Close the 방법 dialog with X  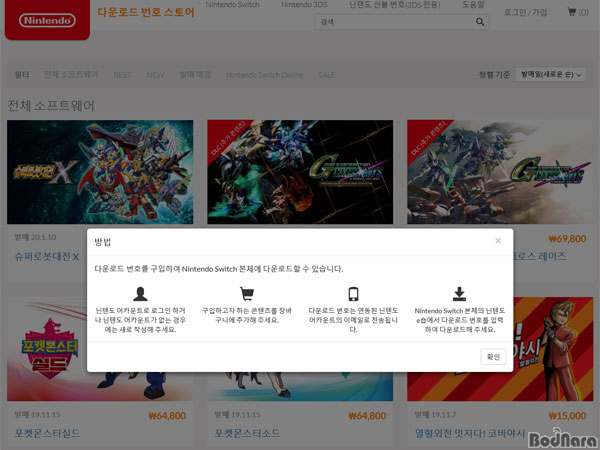tap(498, 240)
